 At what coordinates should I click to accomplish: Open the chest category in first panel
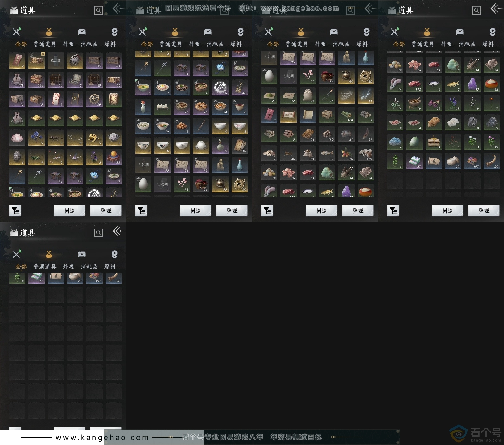82,32
